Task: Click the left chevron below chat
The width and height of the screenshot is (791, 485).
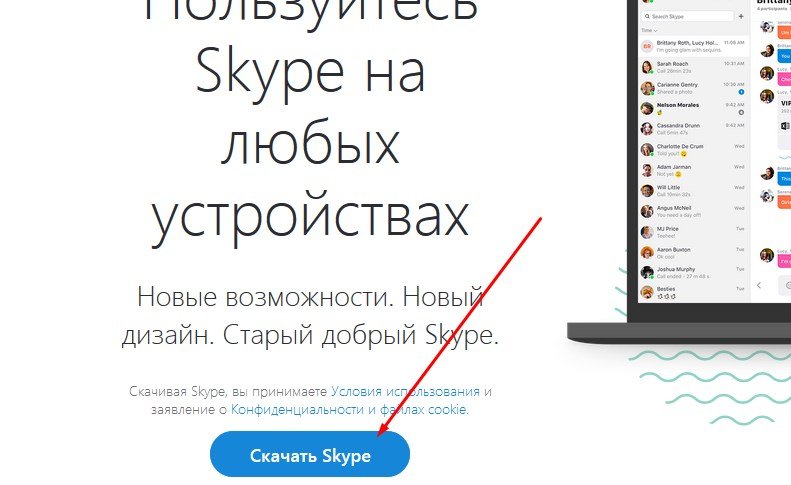Action: tap(759, 285)
